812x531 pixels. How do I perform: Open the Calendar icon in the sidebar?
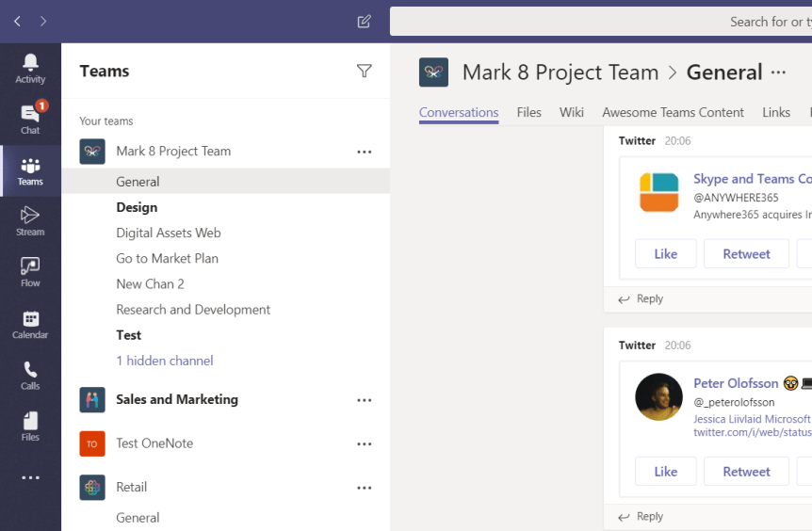tap(30, 323)
